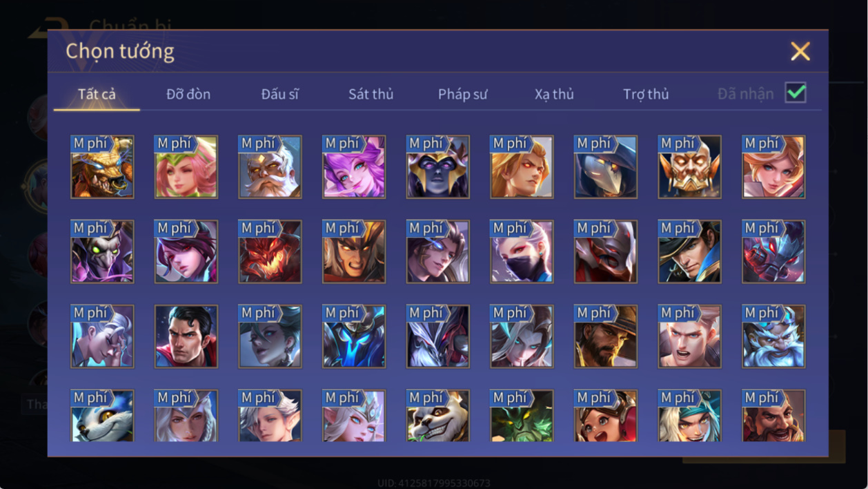Show heroes under Pháp sư tab
This screenshot has width=868, height=489.
pyautogui.click(x=462, y=94)
